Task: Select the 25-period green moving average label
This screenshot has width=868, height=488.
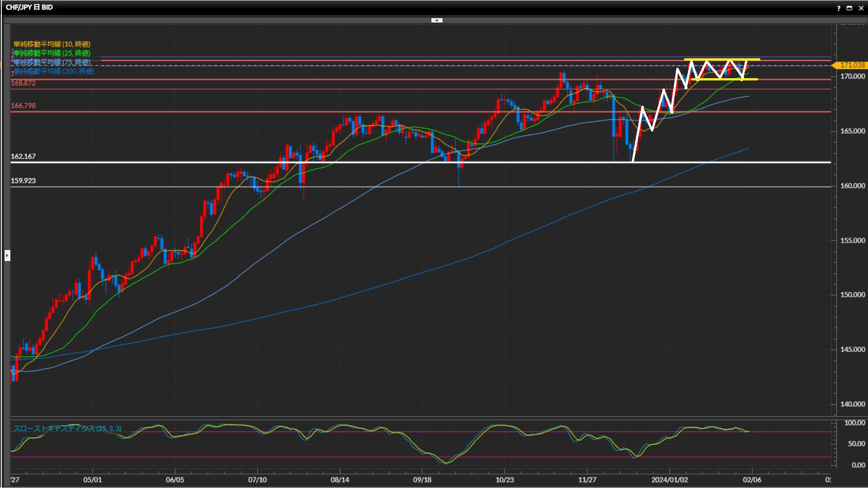Action: click(52, 53)
